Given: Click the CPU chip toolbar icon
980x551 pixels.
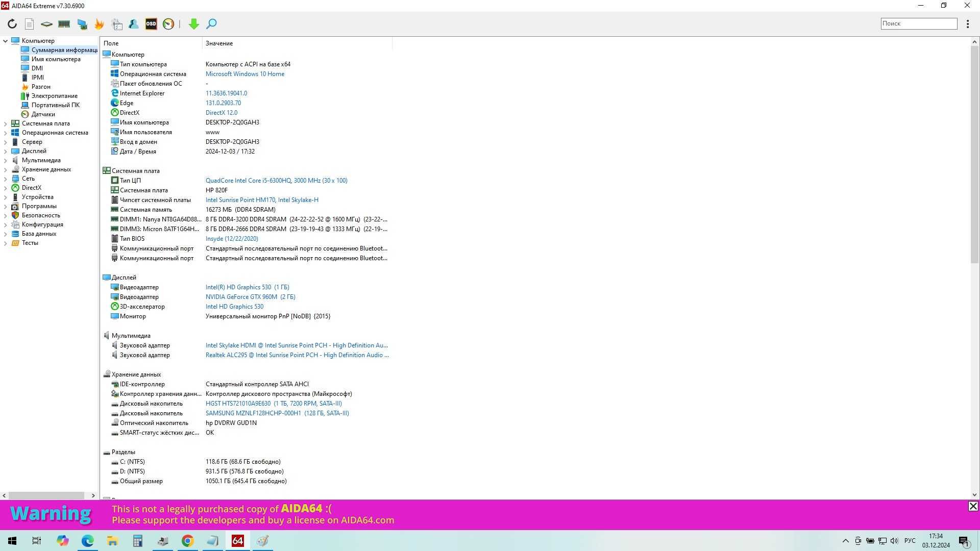Looking at the screenshot, I should click(46, 24).
